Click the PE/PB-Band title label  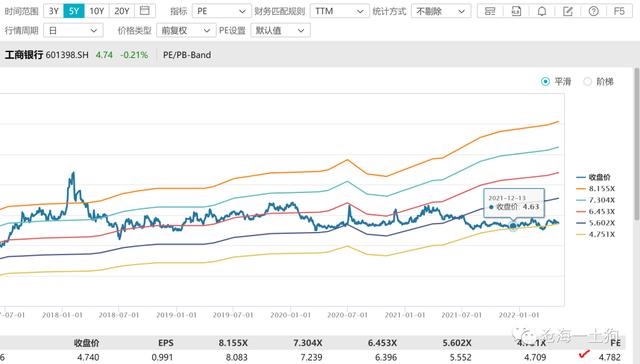pos(187,55)
